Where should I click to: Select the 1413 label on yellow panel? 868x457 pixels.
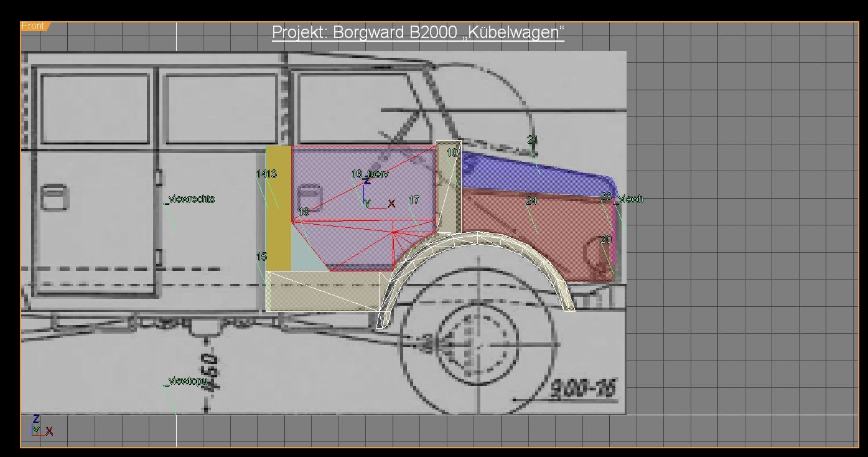(x=266, y=174)
